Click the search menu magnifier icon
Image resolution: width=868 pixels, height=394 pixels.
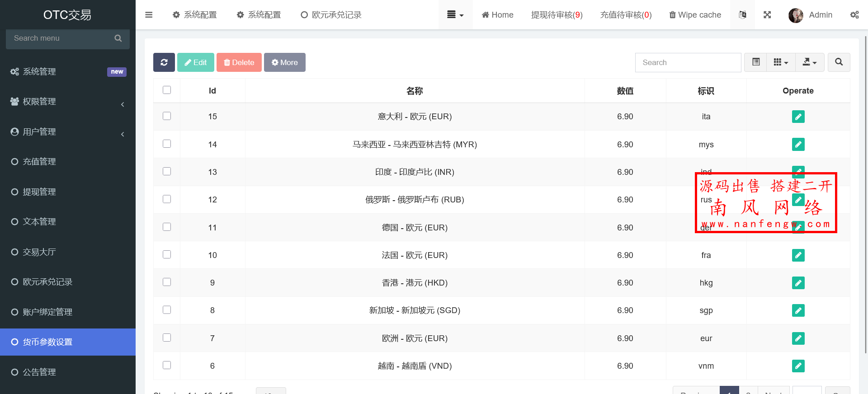pyautogui.click(x=118, y=38)
